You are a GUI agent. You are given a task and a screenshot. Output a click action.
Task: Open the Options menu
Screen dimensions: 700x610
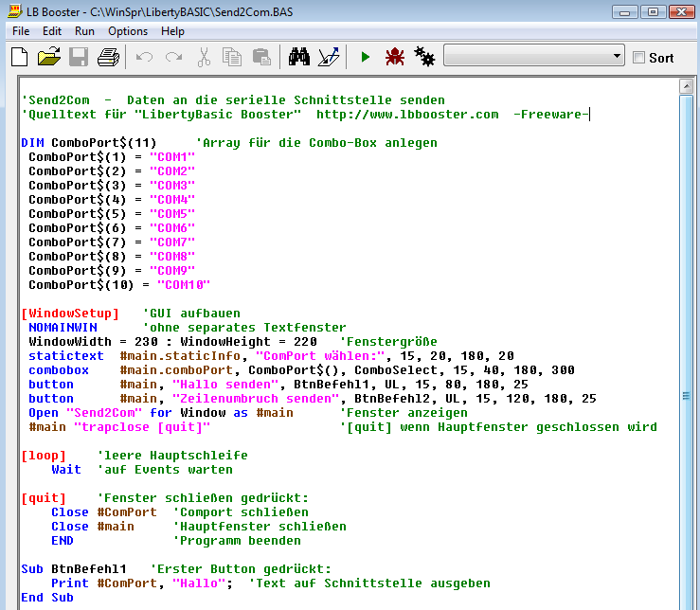pos(128,31)
